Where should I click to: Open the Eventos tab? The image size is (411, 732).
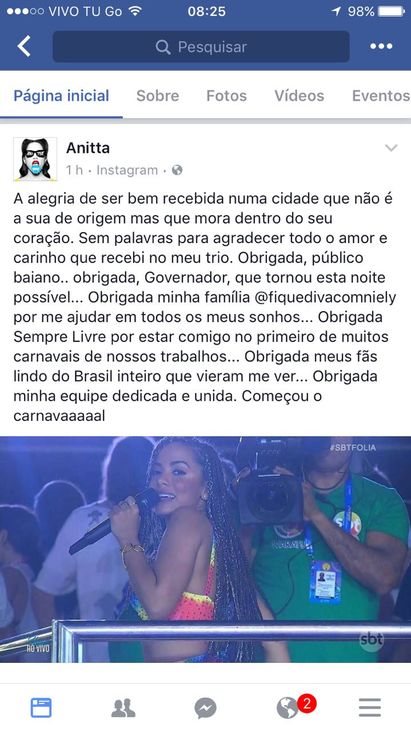point(381,96)
